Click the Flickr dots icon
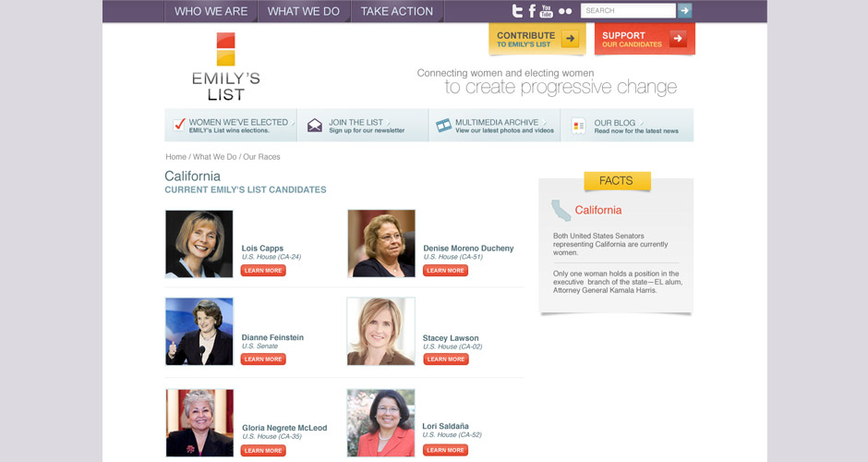This screenshot has height=462, width=868. point(565,11)
